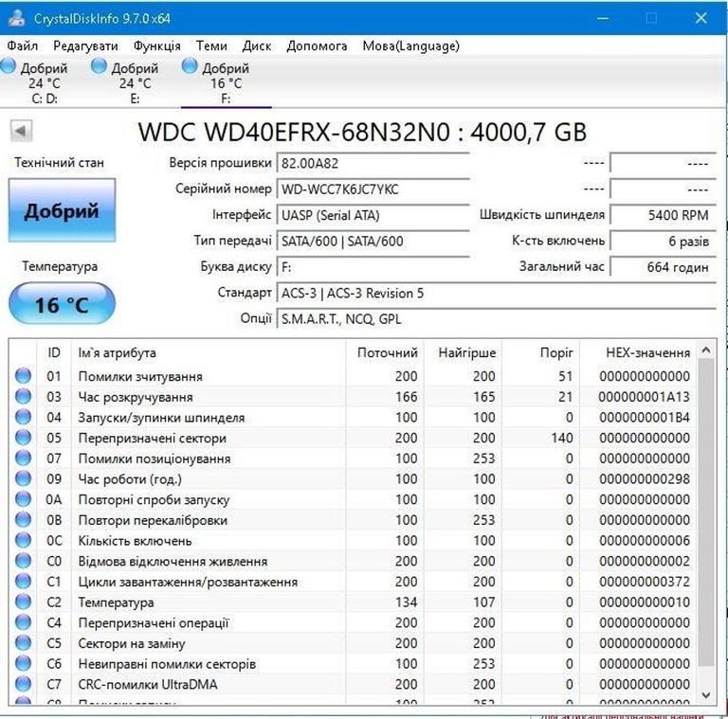Click status orb of attribute 0A row
The height and width of the screenshot is (719, 728).
23,499
